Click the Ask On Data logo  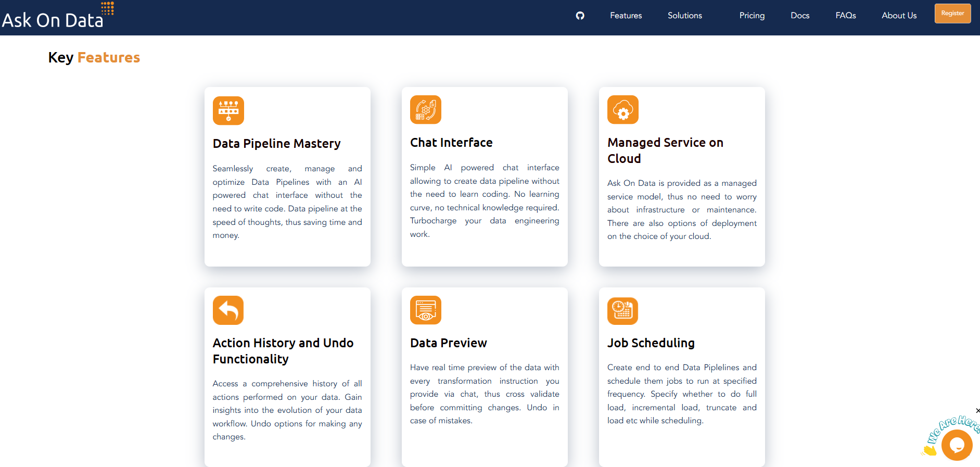(x=57, y=16)
